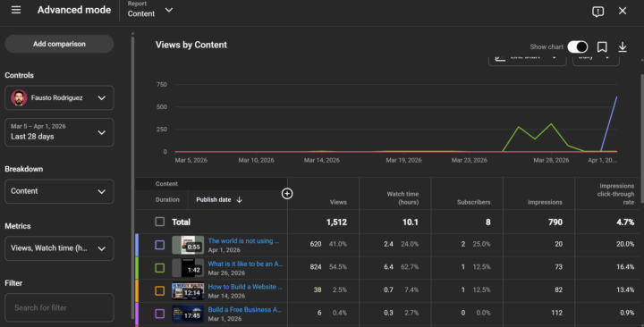Image resolution: width=644 pixels, height=327 pixels.
Task: Open 'The world is not using' video link
Action: click(243, 241)
